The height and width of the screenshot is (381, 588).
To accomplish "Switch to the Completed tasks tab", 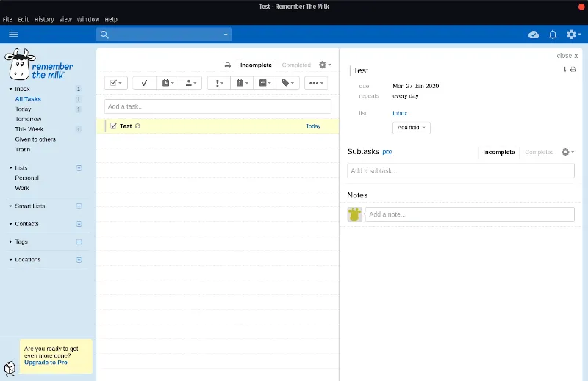I will coord(296,65).
